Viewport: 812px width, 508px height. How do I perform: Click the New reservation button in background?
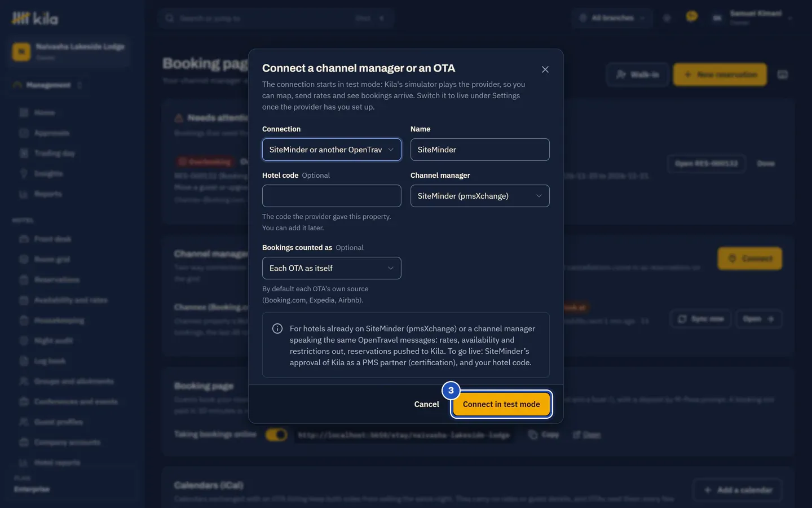(720, 75)
